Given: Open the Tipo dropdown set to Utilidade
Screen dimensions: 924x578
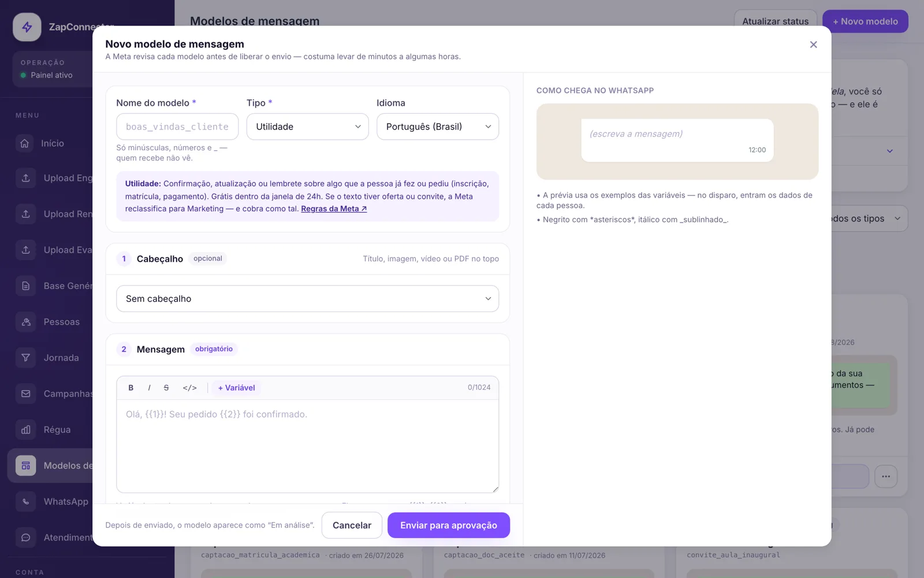Looking at the screenshot, I should coord(308,127).
